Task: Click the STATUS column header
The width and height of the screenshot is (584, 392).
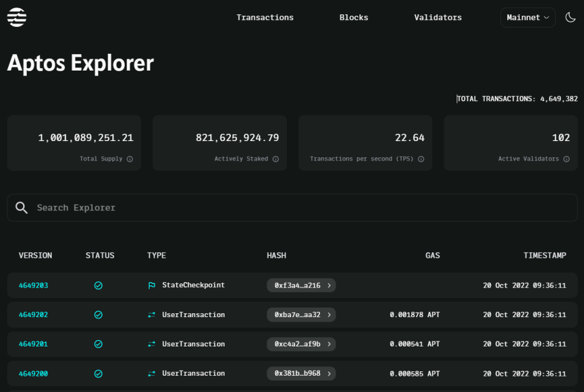Action: point(100,256)
